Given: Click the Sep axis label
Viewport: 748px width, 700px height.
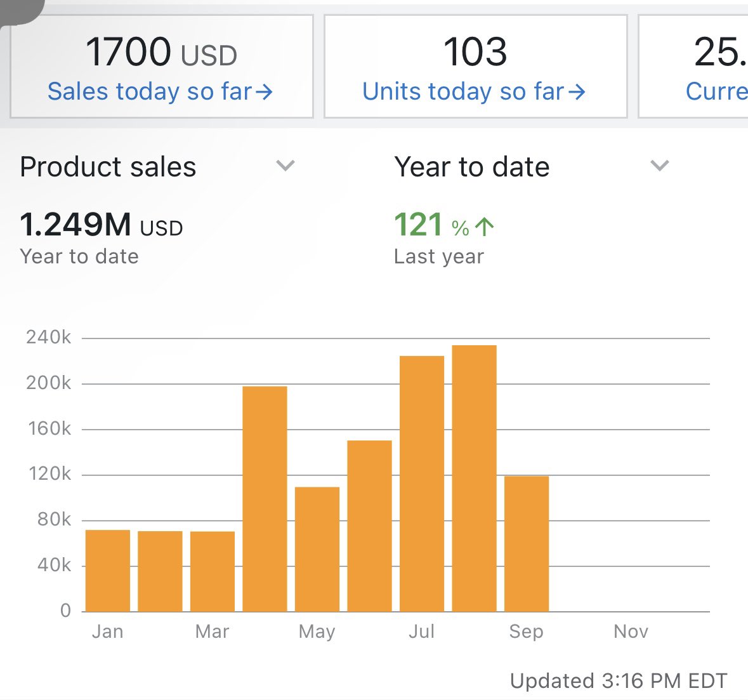Looking at the screenshot, I should click(x=526, y=632).
